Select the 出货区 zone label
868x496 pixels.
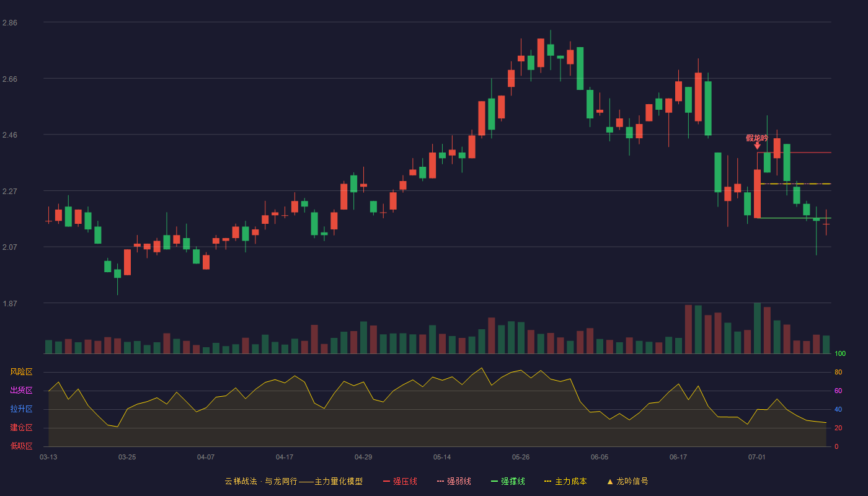tap(21, 391)
